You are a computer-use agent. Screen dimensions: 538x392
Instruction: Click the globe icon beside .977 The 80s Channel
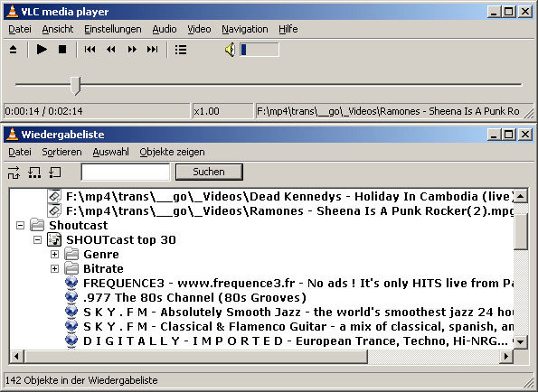click(x=71, y=297)
